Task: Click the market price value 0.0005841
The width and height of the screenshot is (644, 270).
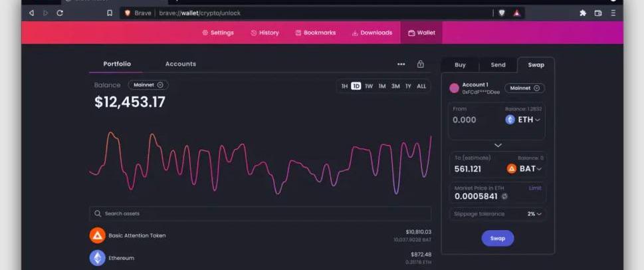Action: tap(476, 197)
